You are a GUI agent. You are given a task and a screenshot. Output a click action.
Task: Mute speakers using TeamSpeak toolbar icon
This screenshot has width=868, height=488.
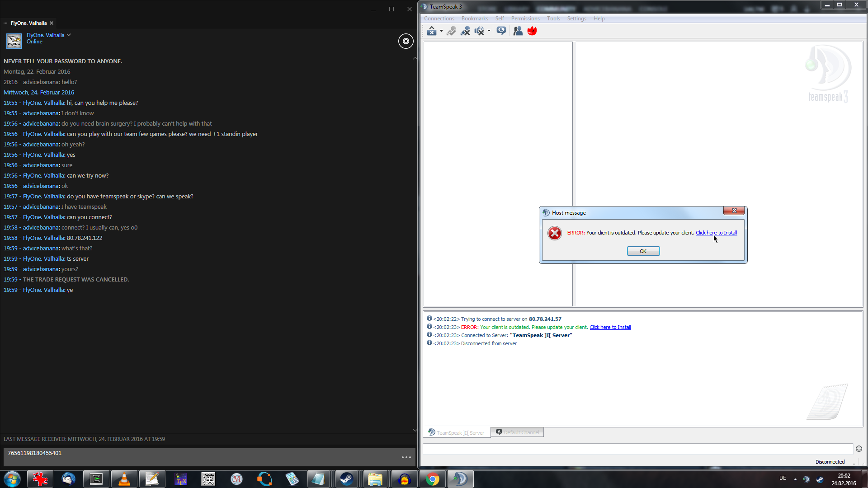click(479, 31)
